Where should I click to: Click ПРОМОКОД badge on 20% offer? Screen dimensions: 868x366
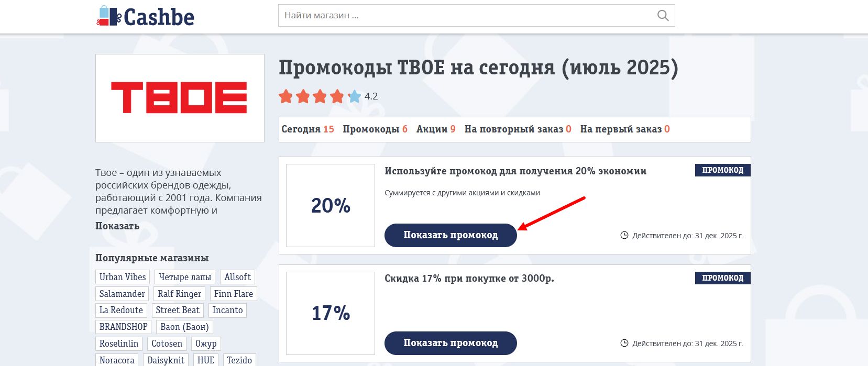pos(723,170)
